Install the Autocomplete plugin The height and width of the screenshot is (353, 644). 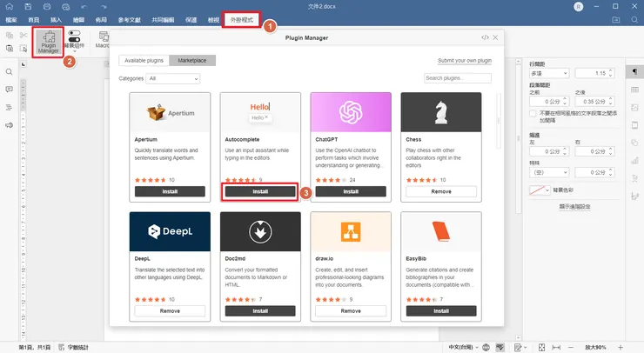click(260, 191)
